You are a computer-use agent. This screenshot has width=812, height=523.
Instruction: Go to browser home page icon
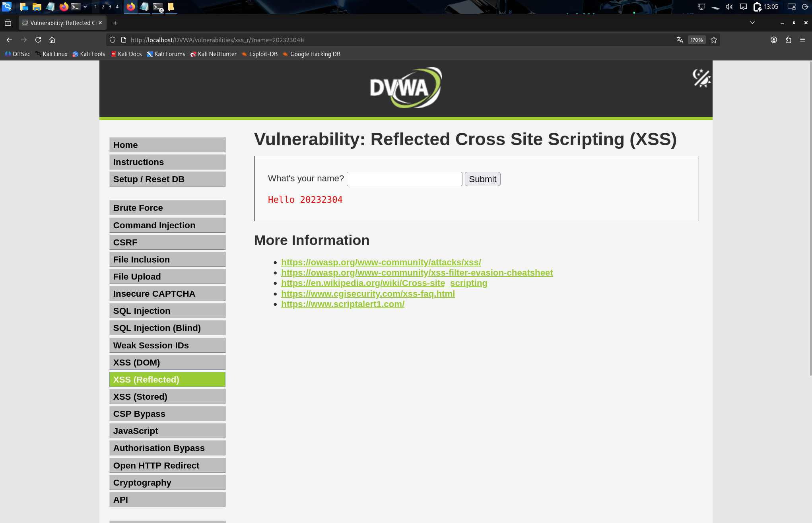(x=52, y=40)
